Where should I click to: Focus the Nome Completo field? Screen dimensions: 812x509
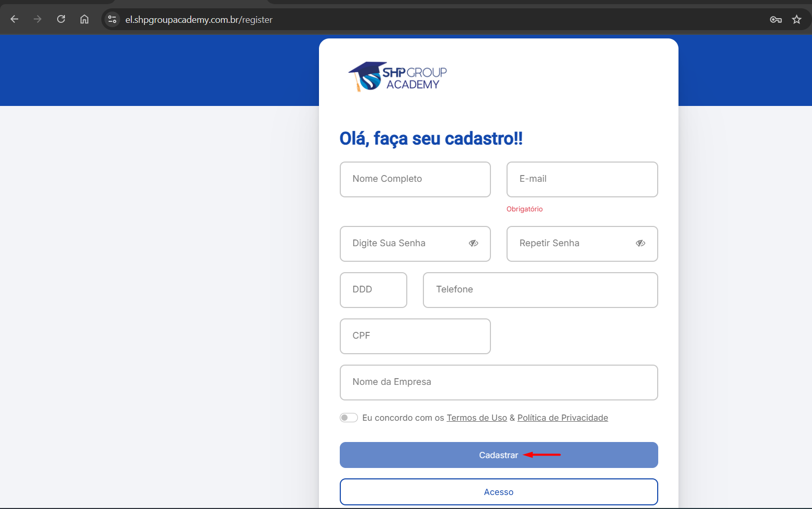click(415, 179)
